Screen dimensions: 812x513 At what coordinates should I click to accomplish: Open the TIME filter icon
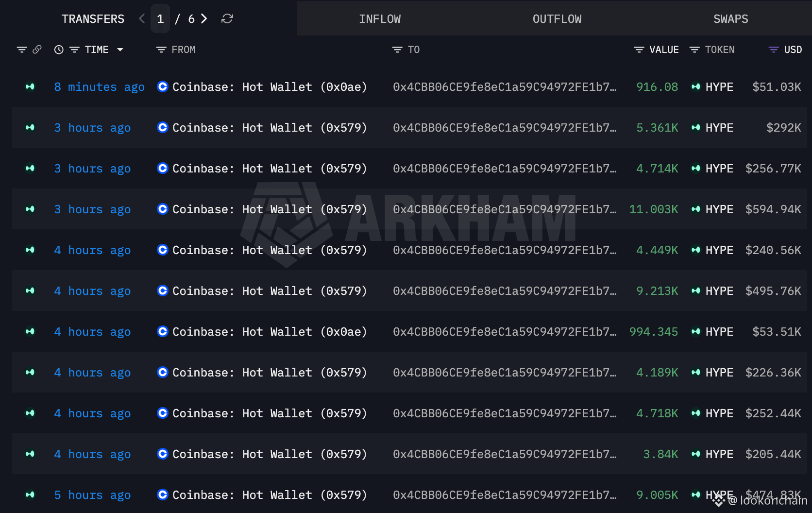point(74,50)
